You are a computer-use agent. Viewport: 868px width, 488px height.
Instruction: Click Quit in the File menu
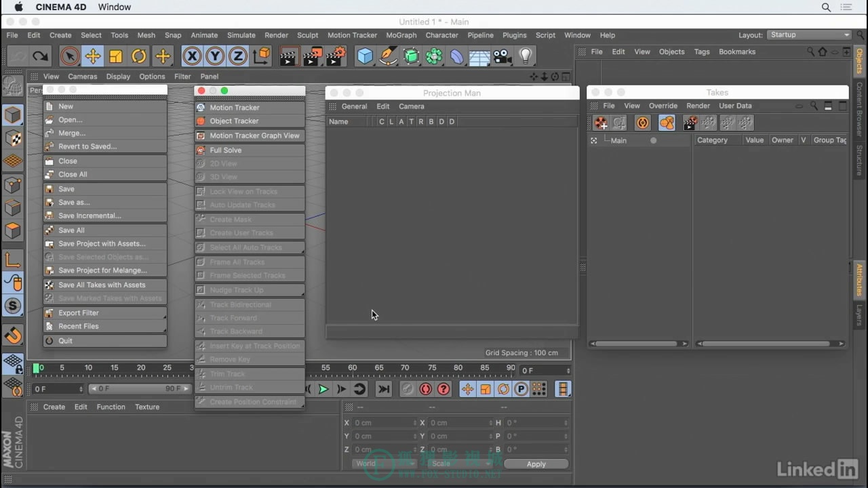(105, 341)
